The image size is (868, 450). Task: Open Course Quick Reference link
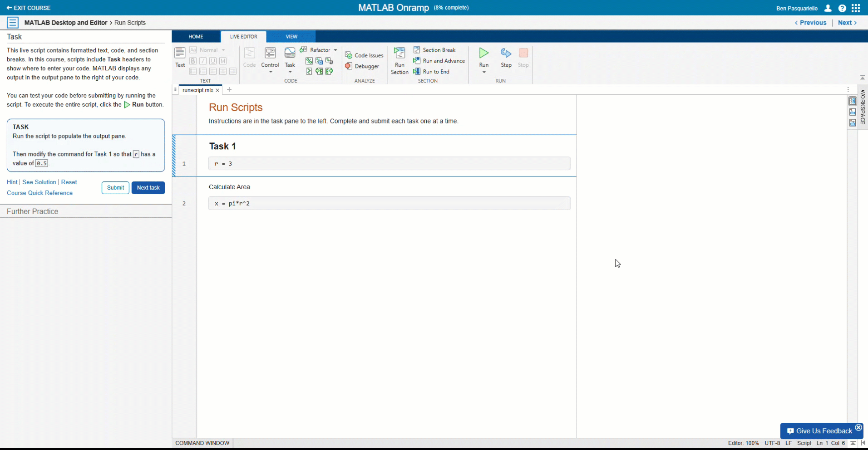click(x=39, y=193)
